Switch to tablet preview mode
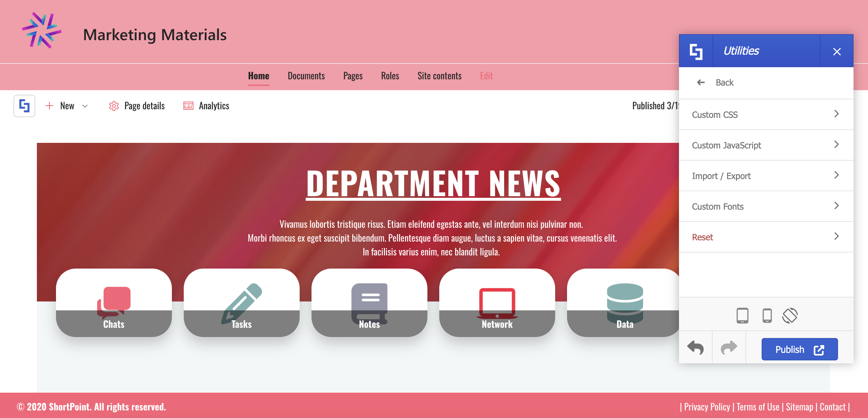868x418 pixels. [x=742, y=316]
